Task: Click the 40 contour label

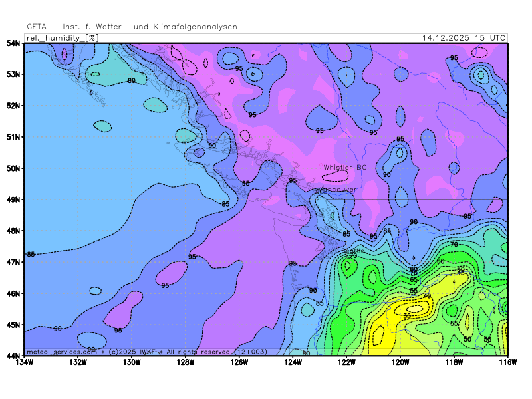Action: pos(427,296)
